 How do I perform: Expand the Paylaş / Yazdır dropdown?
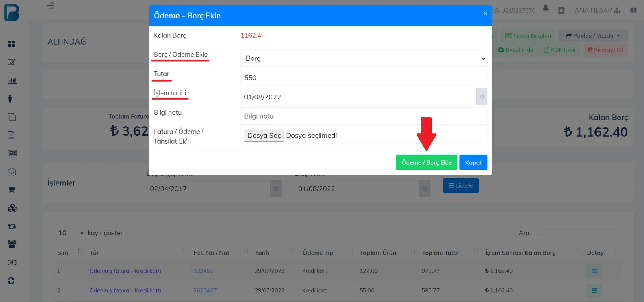[x=593, y=36]
